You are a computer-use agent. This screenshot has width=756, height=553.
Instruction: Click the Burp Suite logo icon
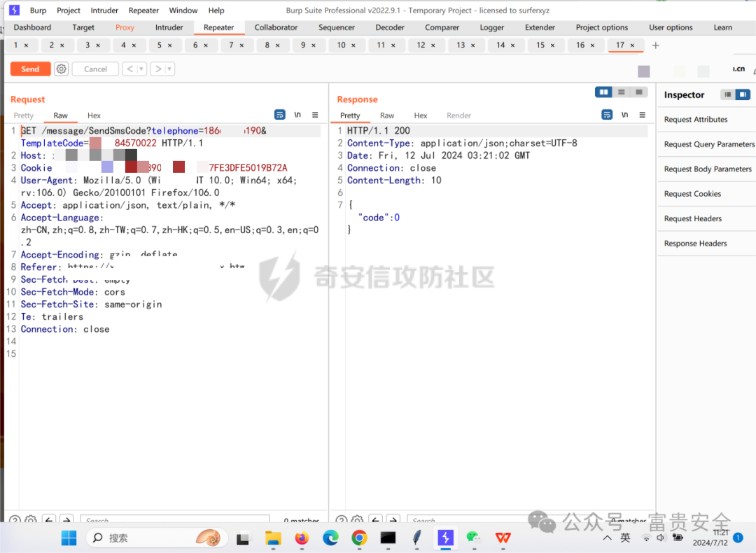tap(15, 10)
